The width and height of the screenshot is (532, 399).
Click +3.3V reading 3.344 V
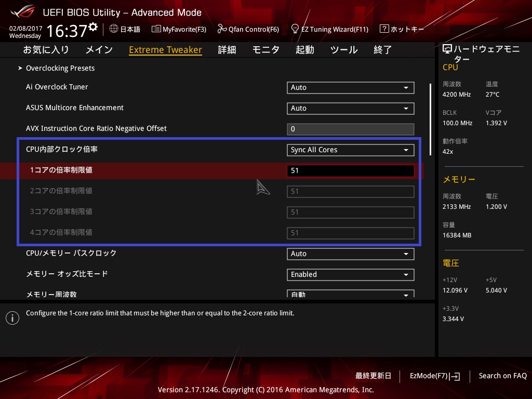pyautogui.click(x=453, y=319)
